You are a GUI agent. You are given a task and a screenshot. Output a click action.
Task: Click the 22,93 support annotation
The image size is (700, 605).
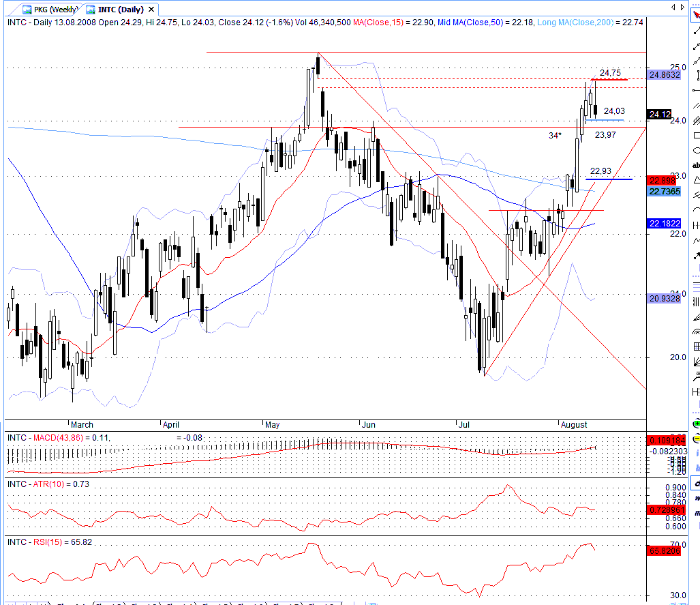[x=600, y=171]
